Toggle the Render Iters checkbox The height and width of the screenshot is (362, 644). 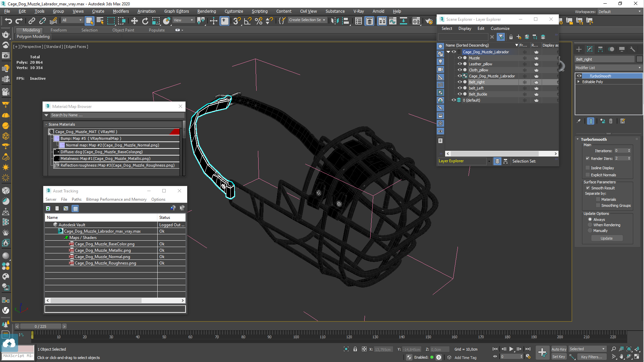[x=588, y=159]
